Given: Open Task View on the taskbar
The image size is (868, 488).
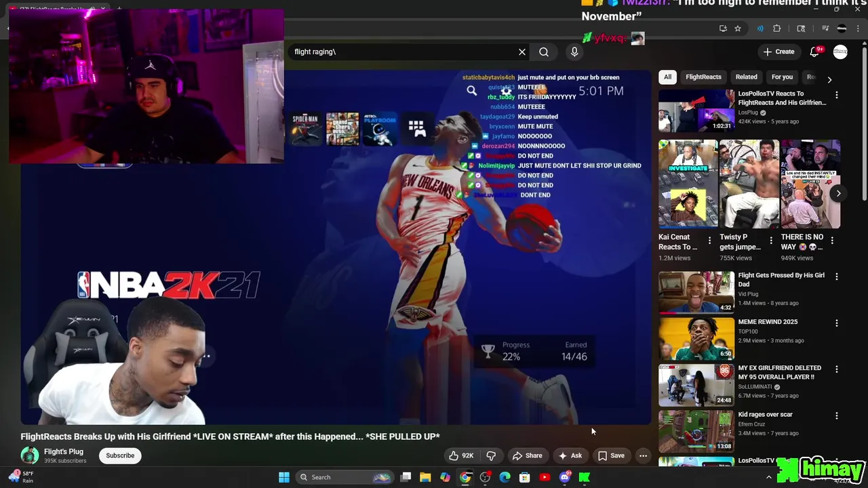Looking at the screenshot, I should tap(406, 477).
